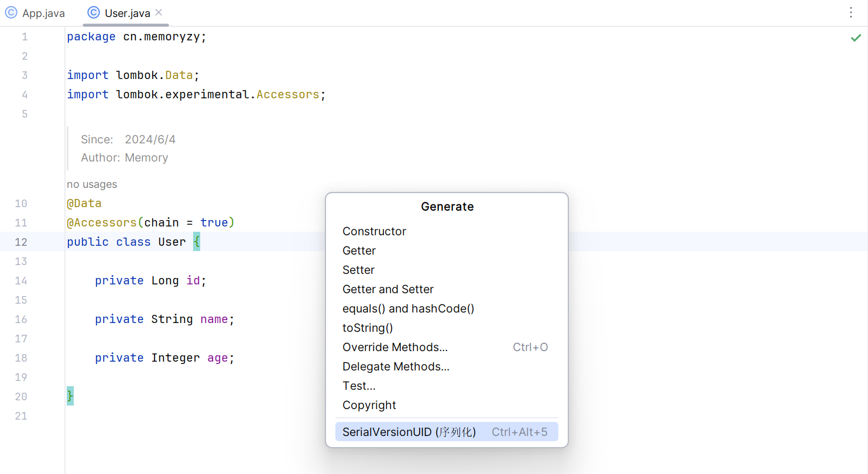This screenshot has height=474, width=868.
Task: Place cursor on the @Data annotation
Action: [x=84, y=204]
